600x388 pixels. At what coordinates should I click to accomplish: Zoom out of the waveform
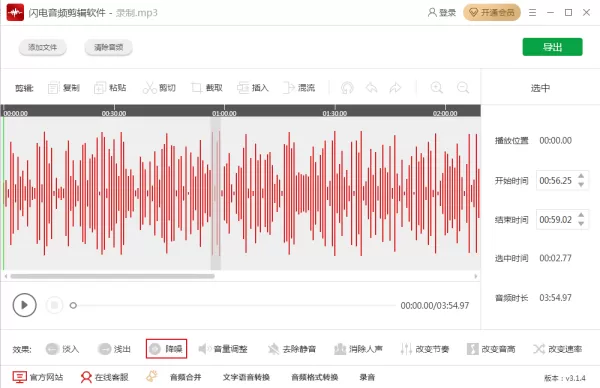(463, 88)
